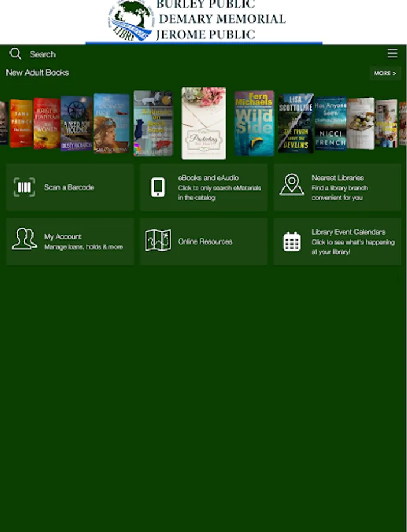Select the white basket book cover

click(x=360, y=124)
